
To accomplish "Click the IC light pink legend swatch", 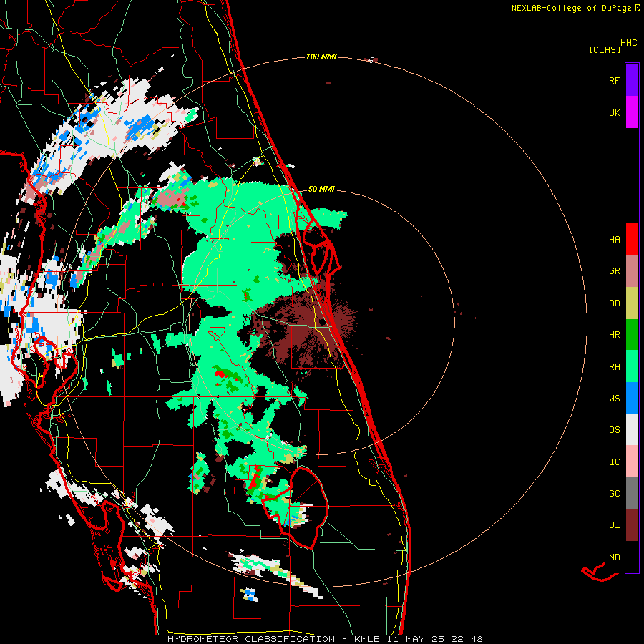I will (632, 462).
